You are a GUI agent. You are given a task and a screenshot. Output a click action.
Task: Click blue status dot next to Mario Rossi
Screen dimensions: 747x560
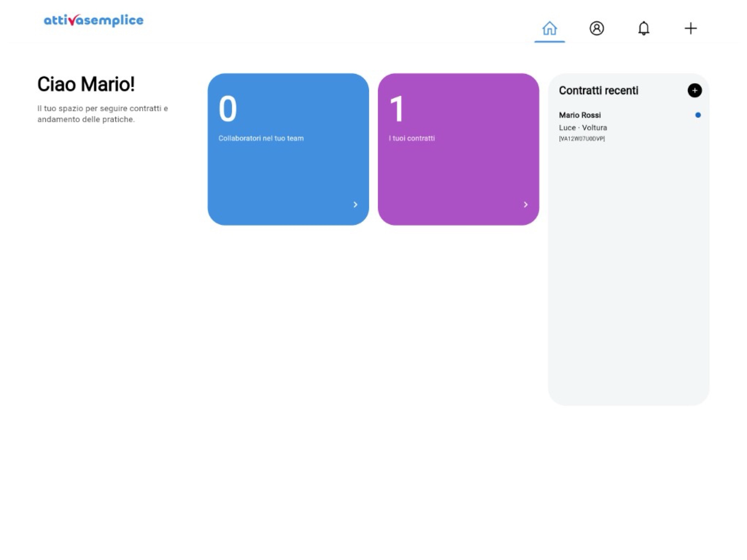[x=698, y=115]
